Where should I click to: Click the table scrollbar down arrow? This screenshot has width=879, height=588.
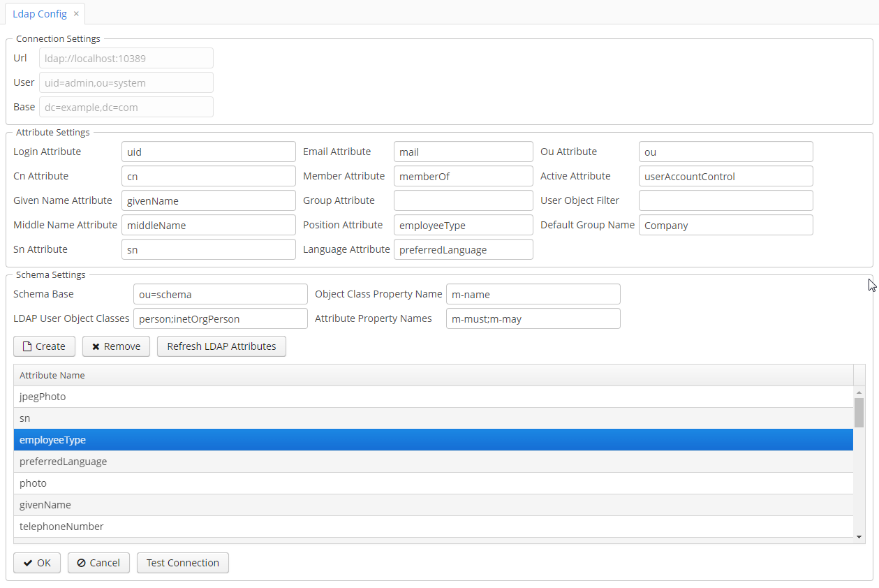point(859,536)
